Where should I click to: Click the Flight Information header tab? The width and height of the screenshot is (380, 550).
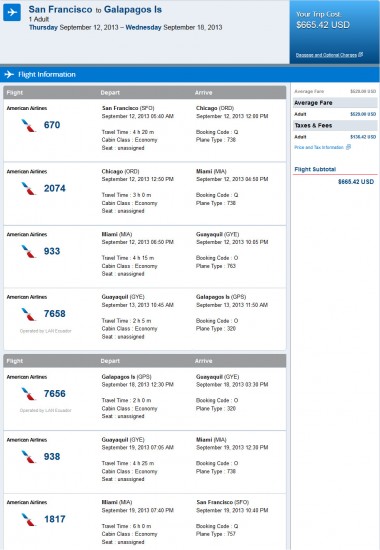click(47, 74)
